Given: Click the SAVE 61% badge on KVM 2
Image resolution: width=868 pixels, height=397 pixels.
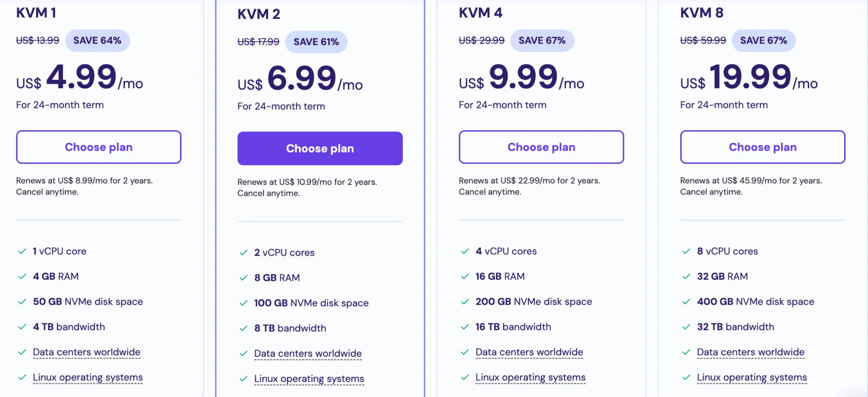Looking at the screenshot, I should pos(316,42).
